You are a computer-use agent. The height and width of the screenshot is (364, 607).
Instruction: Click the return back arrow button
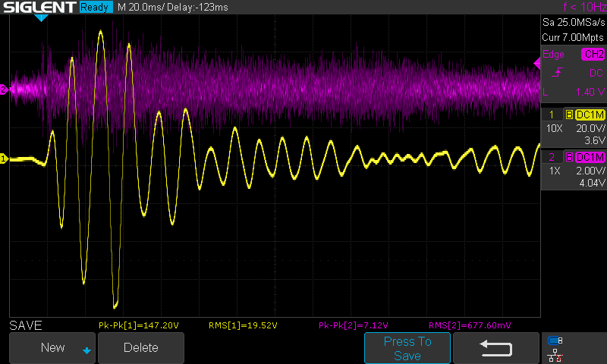coord(496,348)
